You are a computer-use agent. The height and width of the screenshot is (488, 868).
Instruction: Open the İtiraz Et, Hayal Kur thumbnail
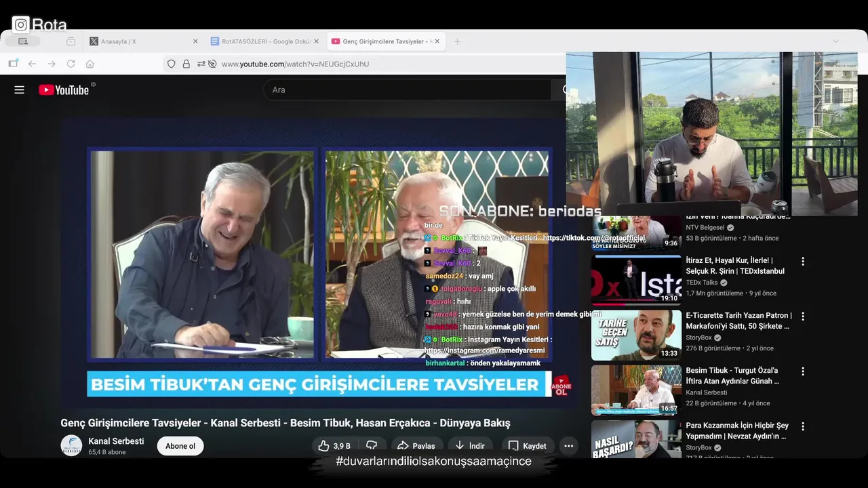(636, 280)
